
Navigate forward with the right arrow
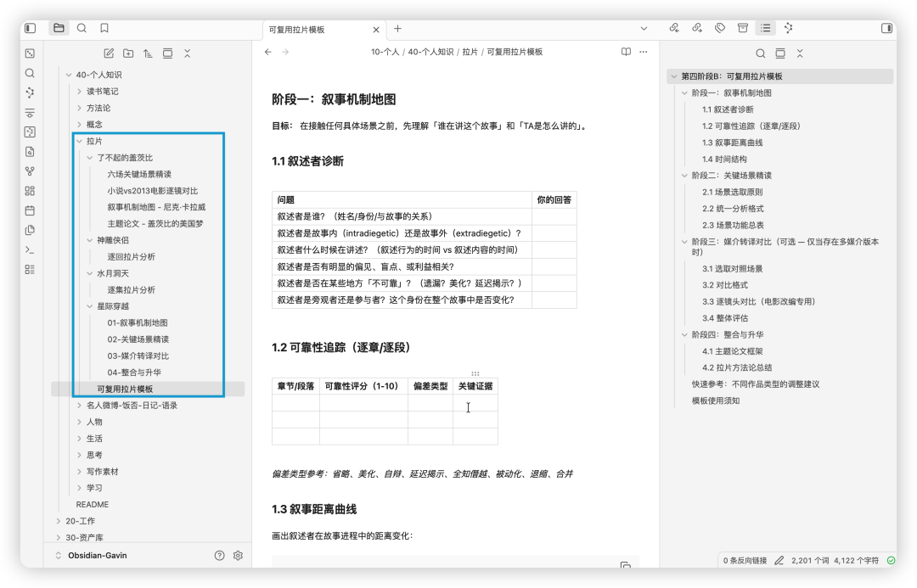tap(285, 52)
